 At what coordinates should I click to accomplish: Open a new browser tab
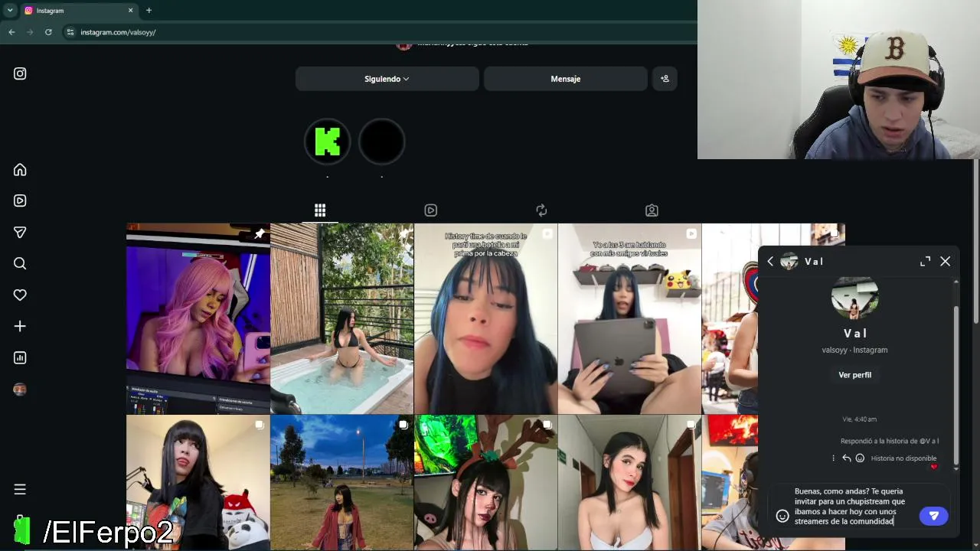tap(149, 11)
